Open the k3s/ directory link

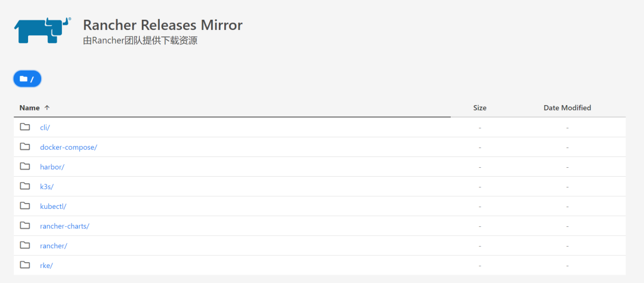point(47,187)
